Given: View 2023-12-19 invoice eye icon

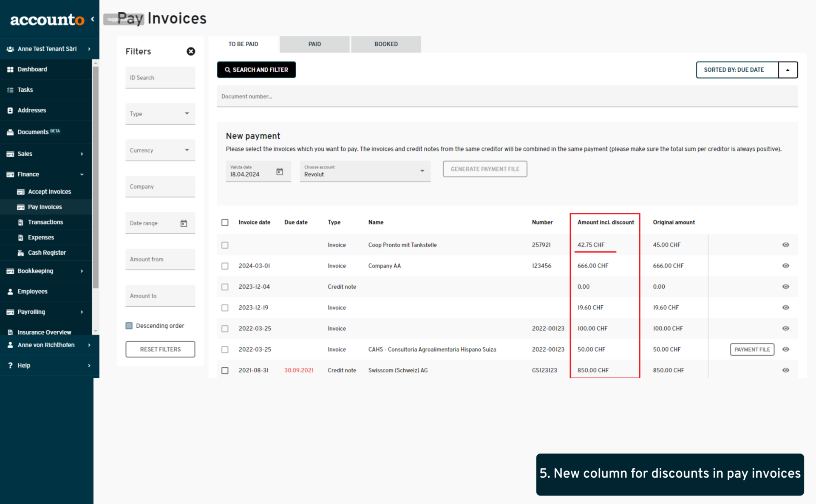Looking at the screenshot, I should 785,307.
